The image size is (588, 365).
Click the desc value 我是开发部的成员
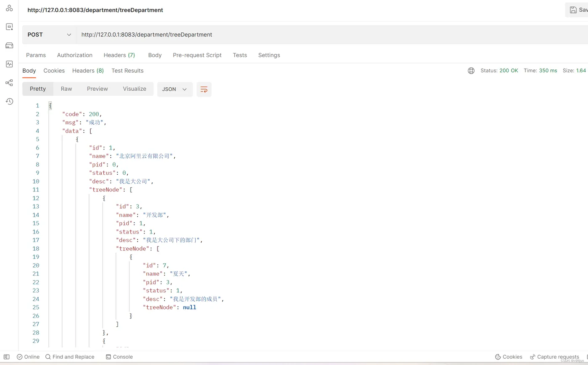click(195, 299)
